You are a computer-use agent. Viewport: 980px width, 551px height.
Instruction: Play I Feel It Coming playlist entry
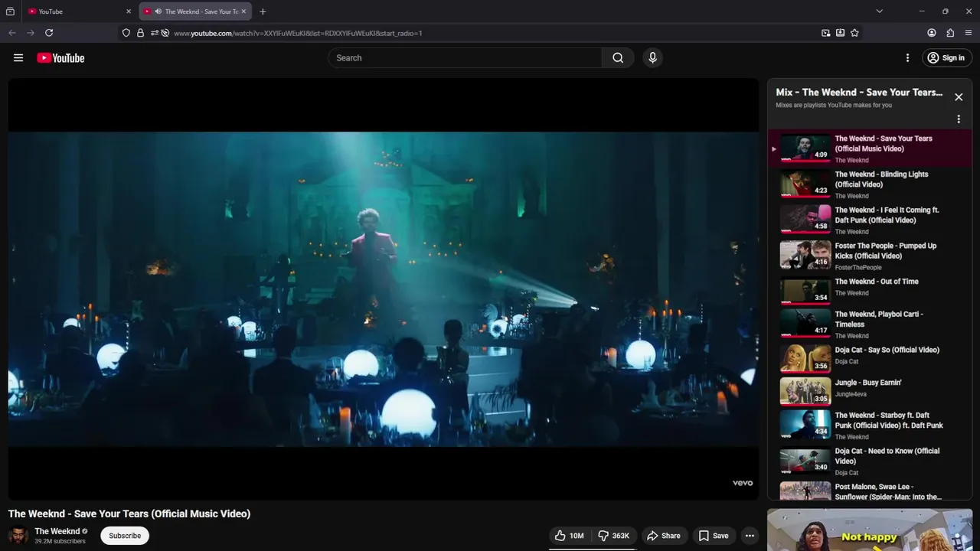pyautogui.click(x=870, y=220)
